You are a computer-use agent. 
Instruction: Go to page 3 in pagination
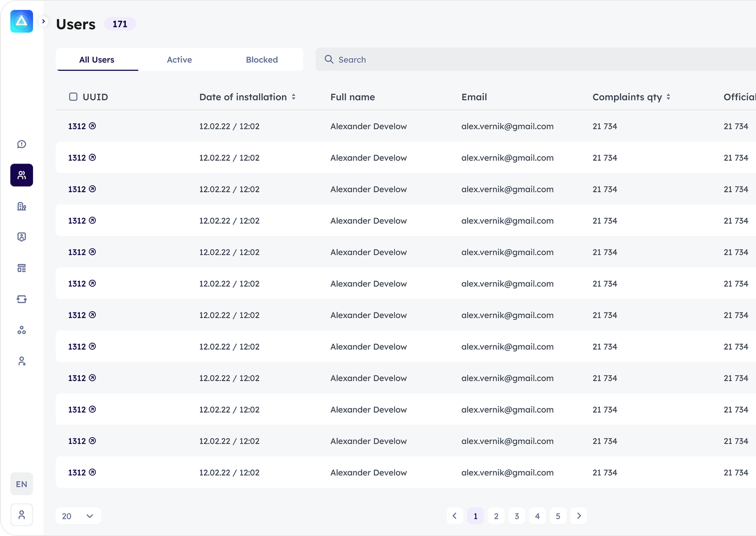coord(516,516)
